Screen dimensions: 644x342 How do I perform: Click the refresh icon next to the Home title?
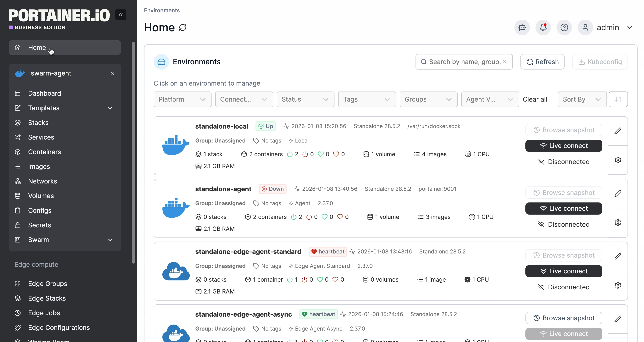[x=183, y=27]
